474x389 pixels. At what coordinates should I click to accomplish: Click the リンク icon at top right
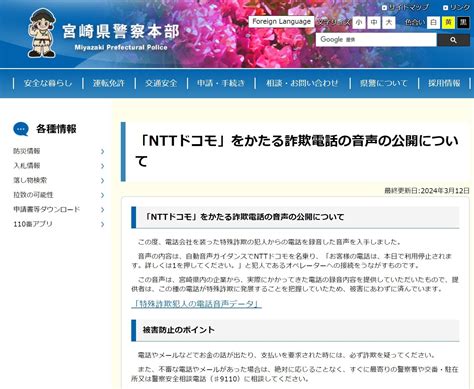click(445, 8)
